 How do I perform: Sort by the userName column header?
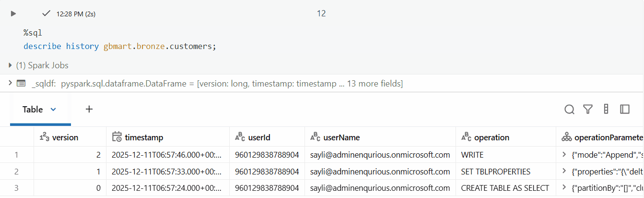[x=341, y=137]
